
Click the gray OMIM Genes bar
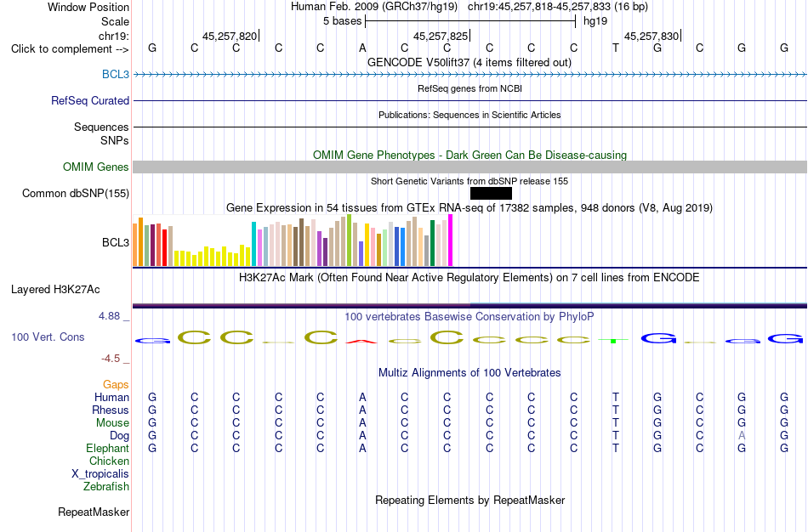pos(469,167)
